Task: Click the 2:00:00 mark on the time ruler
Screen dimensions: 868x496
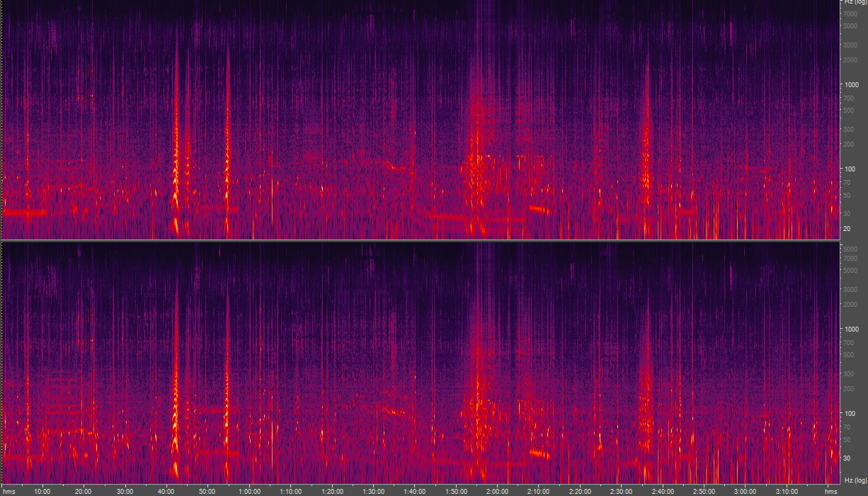Action: point(496,489)
